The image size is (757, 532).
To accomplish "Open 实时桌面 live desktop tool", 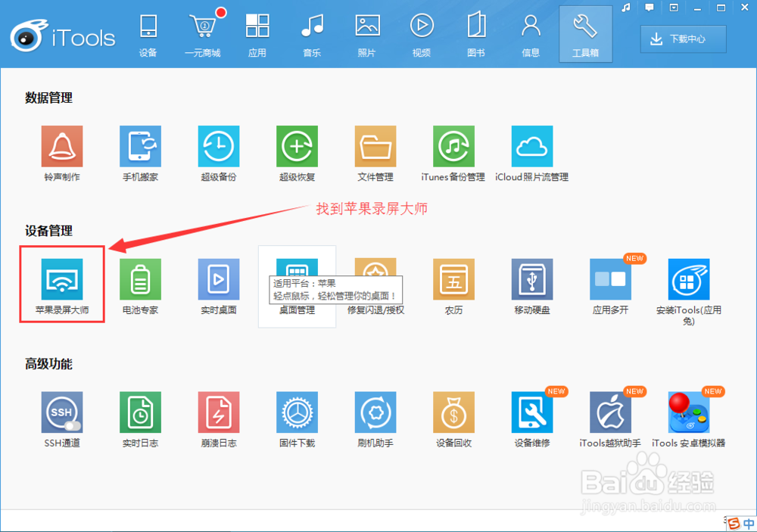I will pyautogui.click(x=218, y=279).
